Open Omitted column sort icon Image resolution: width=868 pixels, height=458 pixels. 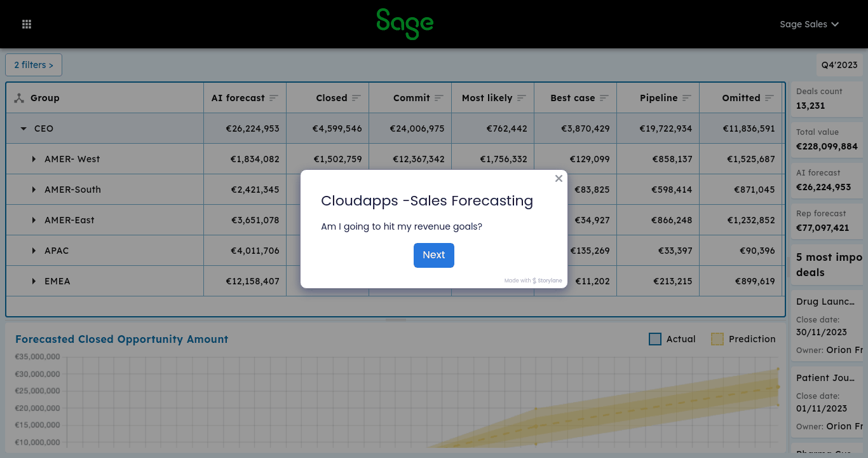click(x=770, y=98)
